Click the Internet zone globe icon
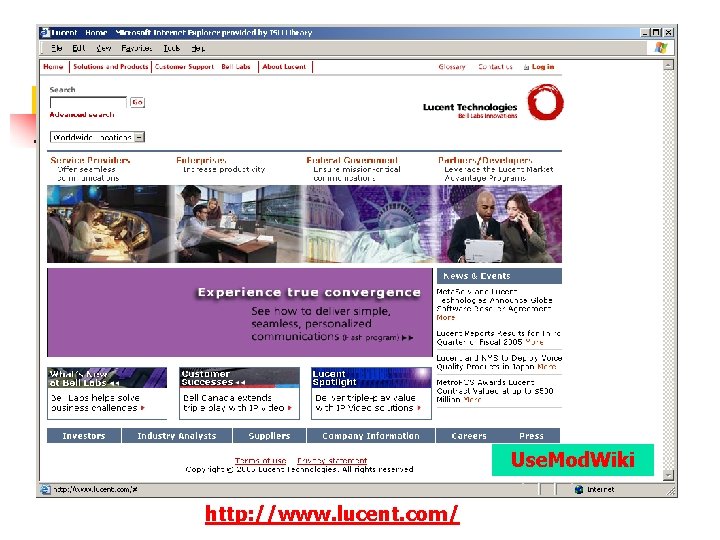The width and height of the screenshot is (720, 540). point(579,489)
